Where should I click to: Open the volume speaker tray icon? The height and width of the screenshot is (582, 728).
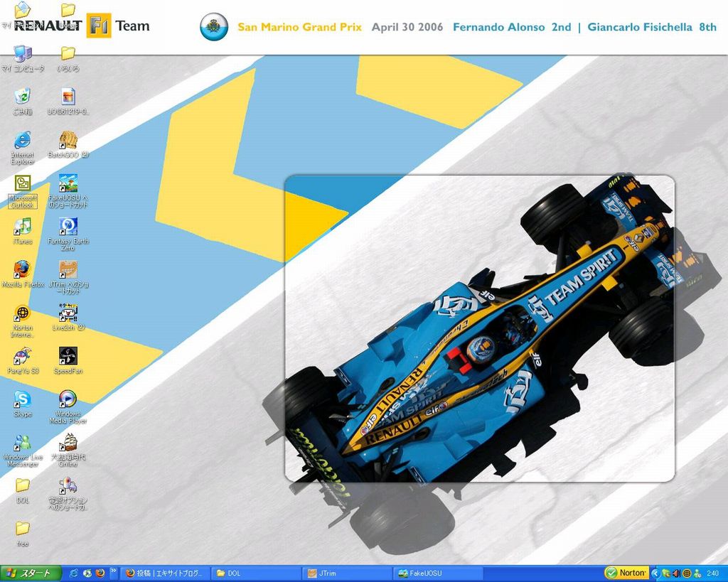coord(677,573)
